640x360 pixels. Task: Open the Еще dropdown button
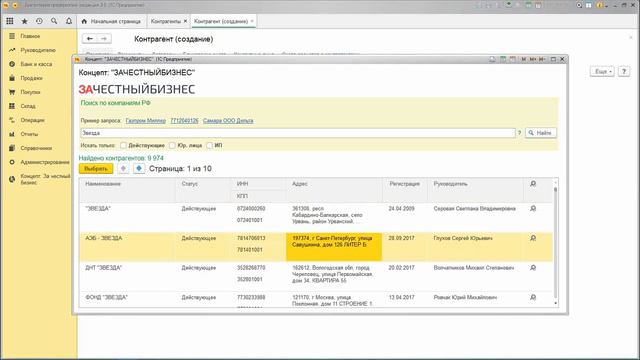click(x=602, y=71)
